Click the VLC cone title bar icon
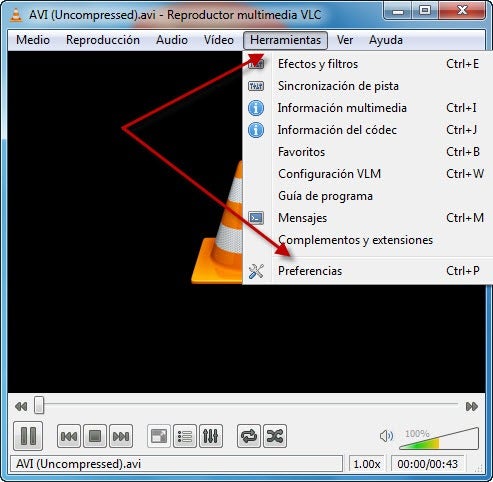 pos(16,15)
